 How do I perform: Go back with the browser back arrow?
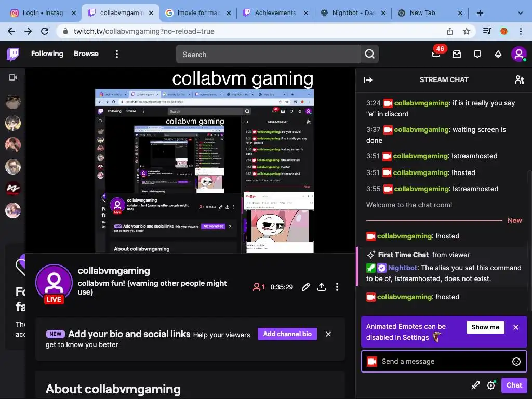pos(11,31)
